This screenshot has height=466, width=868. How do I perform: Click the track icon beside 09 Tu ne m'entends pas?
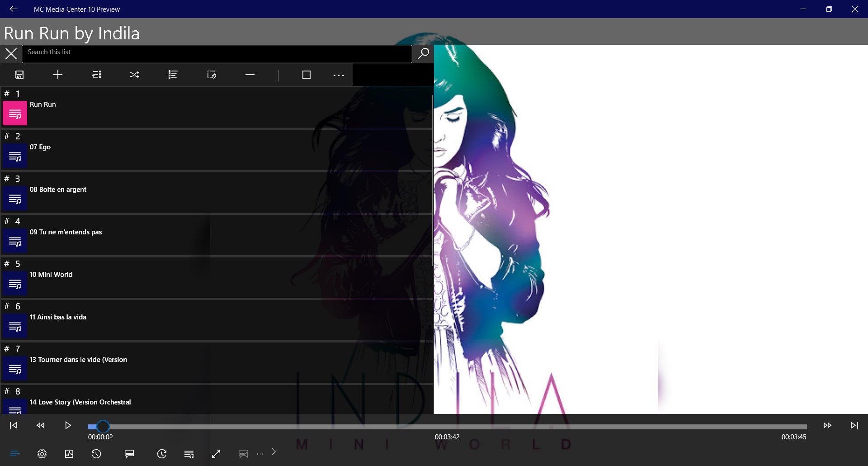tap(15, 241)
